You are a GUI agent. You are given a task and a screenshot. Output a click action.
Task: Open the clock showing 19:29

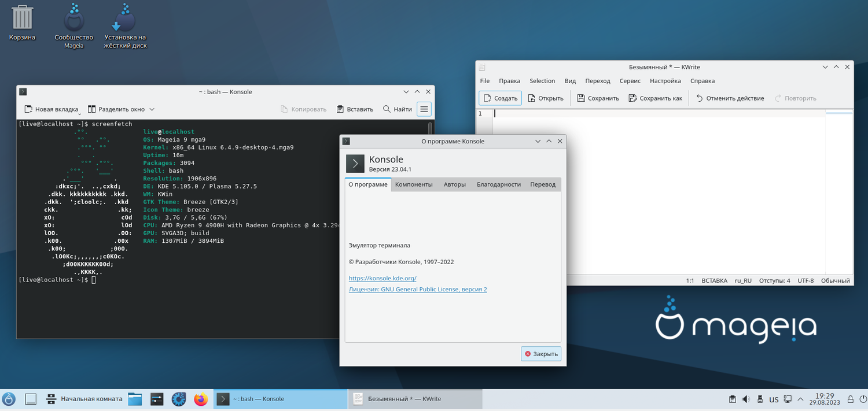pos(825,399)
